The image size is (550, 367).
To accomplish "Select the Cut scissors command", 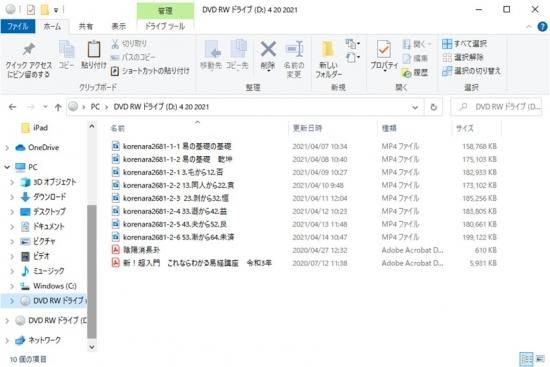I will click(x=129, y=44).
